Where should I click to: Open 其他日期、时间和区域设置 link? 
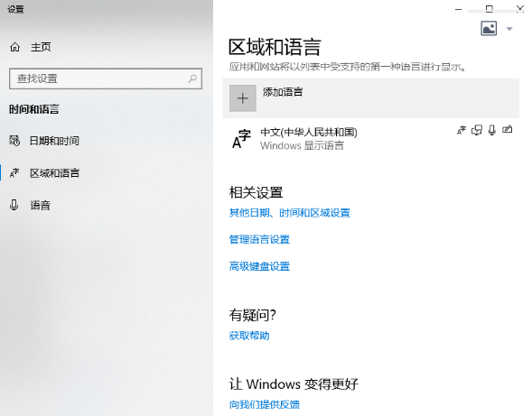(x=289, y=213)
